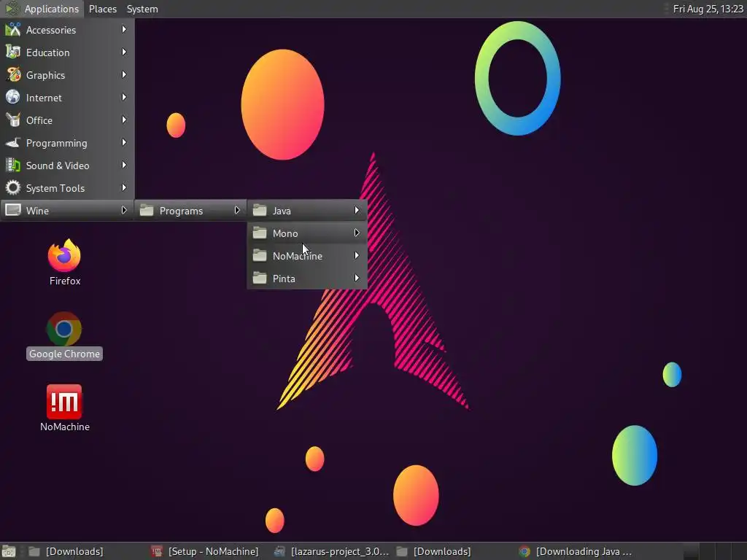
Task: Select the Programming text label
Action: [57, 144]
